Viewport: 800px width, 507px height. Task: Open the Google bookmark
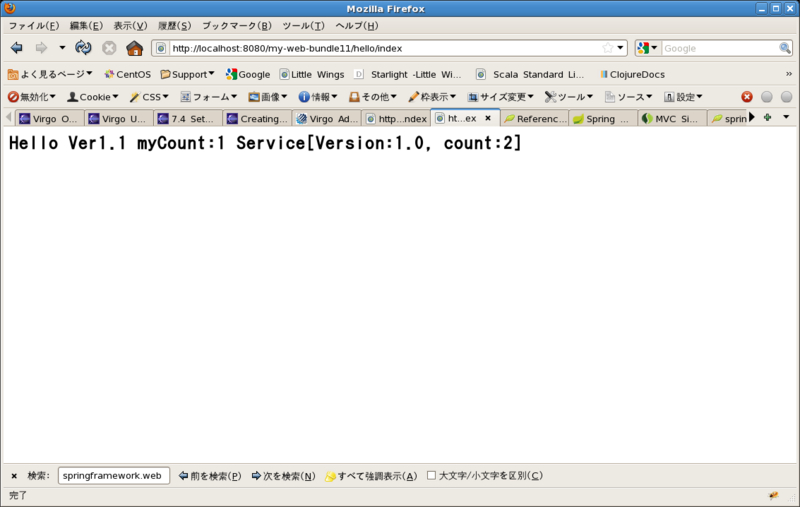(248, 74)
